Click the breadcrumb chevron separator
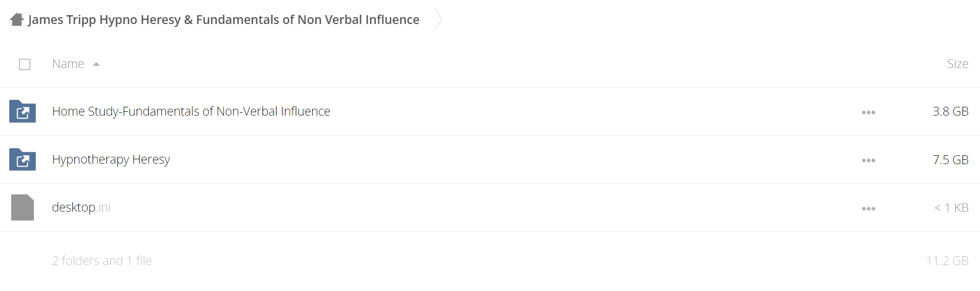This screenshot has height=291, width=980. pos(438,20)
